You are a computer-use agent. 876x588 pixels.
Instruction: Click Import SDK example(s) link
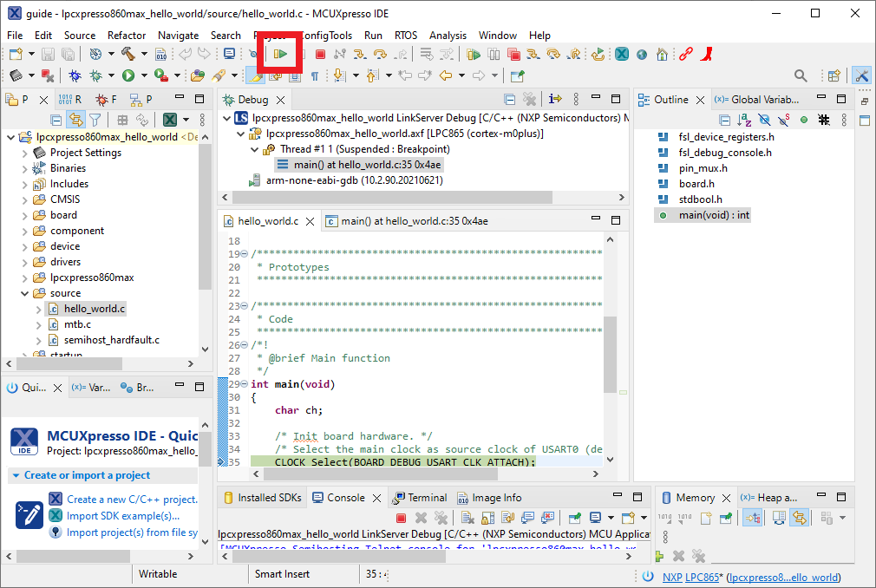122,516
